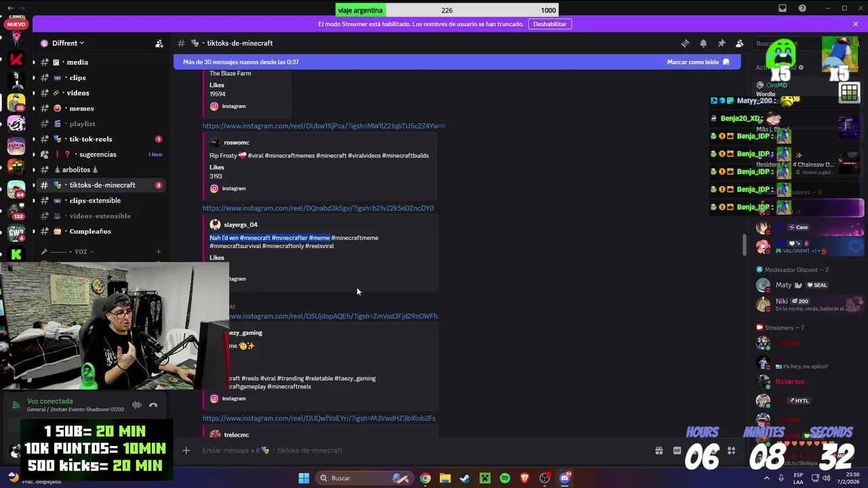Open the green K server icon
Screen dimensions: 868x488
[x=16, y=254]
